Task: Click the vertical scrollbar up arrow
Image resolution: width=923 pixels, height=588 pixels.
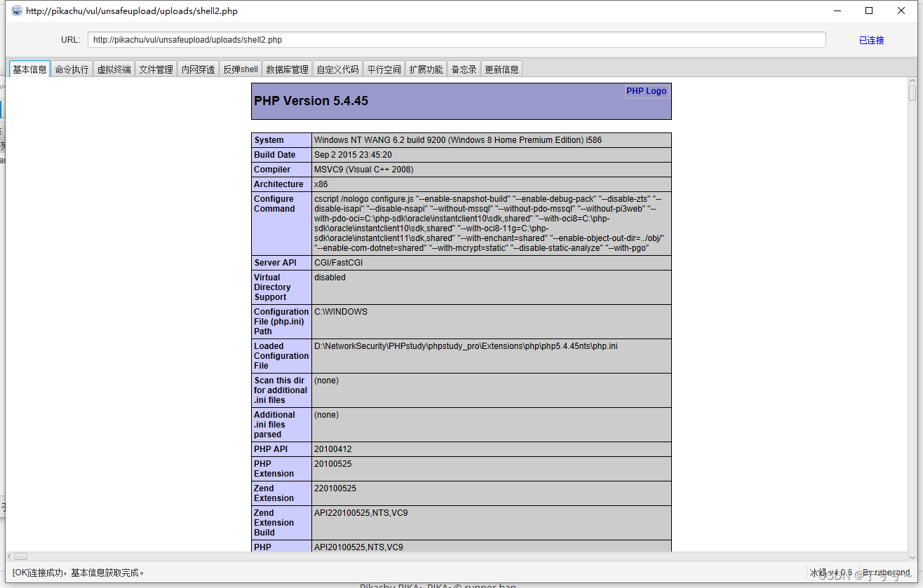Action: 912,82
